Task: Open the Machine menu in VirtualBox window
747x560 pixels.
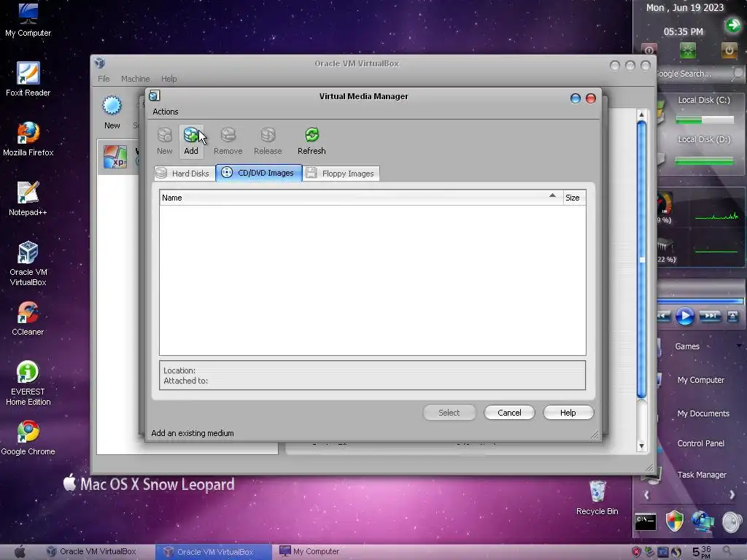Action: [135, 79]
